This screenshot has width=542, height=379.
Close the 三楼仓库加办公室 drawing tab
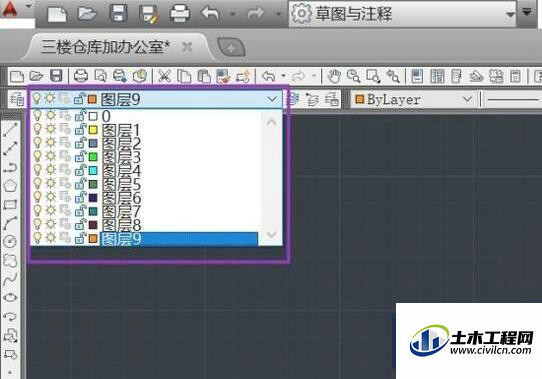pyautogui.click(x=187, y=46)
